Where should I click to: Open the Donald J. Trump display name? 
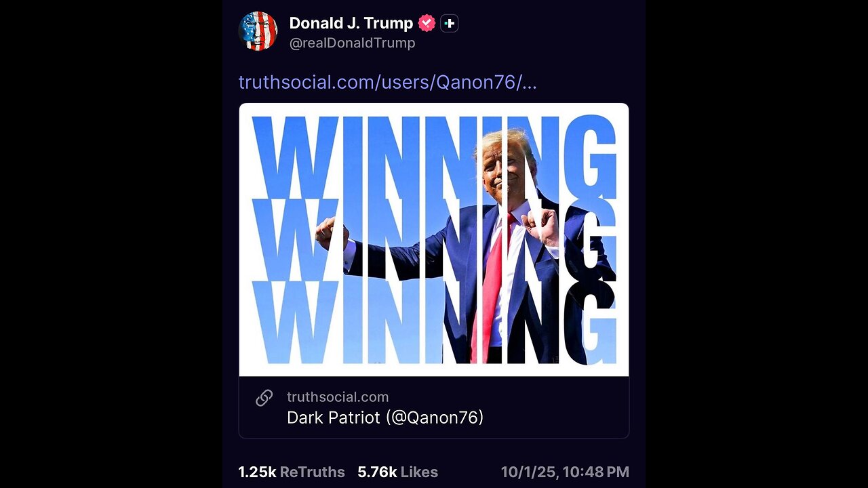pos(351,23)
